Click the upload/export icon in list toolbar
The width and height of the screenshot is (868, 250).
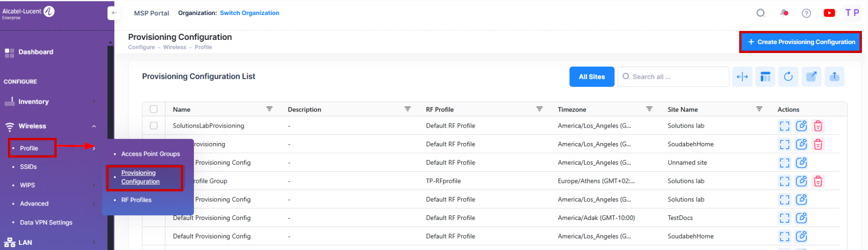[x=834, y=76]
